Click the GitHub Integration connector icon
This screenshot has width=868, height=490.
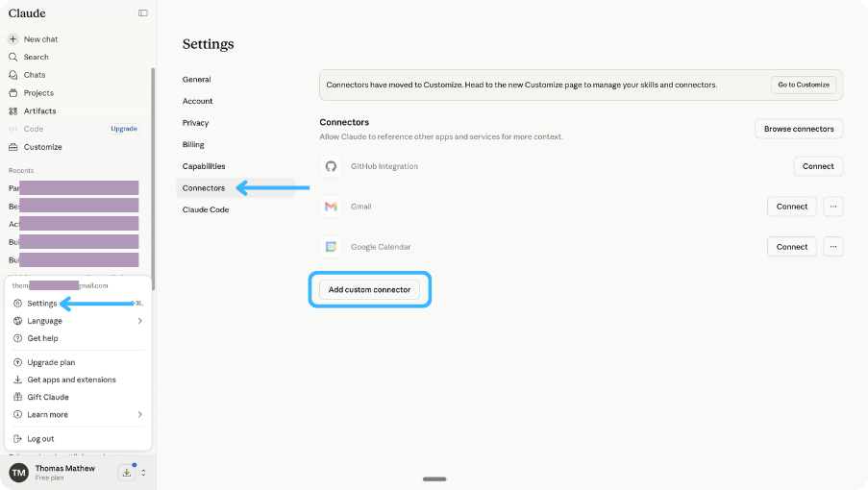point(331,166)
